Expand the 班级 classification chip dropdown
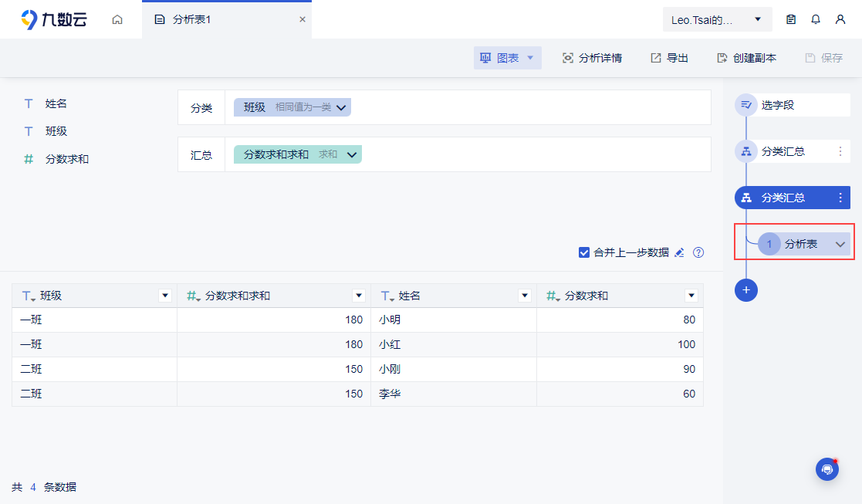This screenshot has height=504, width=862. (x=341, y=108)
